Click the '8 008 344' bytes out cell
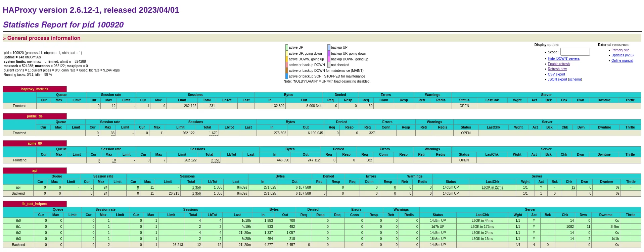 (x=304, y=106)
